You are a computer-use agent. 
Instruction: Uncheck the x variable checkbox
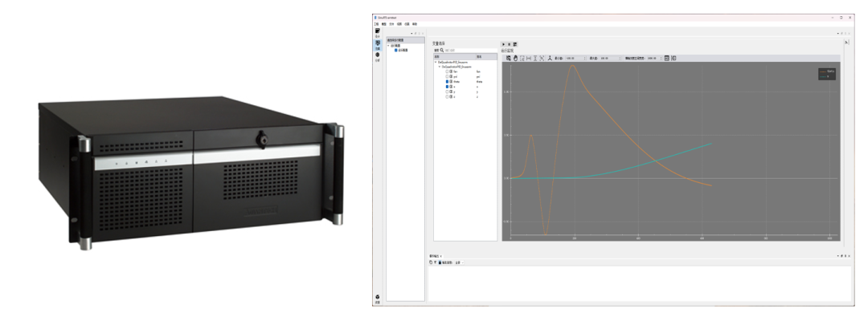point(448,87)
